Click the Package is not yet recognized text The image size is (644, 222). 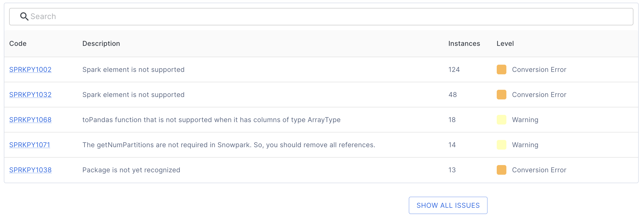pyautogui.click(x=131, y=170)
